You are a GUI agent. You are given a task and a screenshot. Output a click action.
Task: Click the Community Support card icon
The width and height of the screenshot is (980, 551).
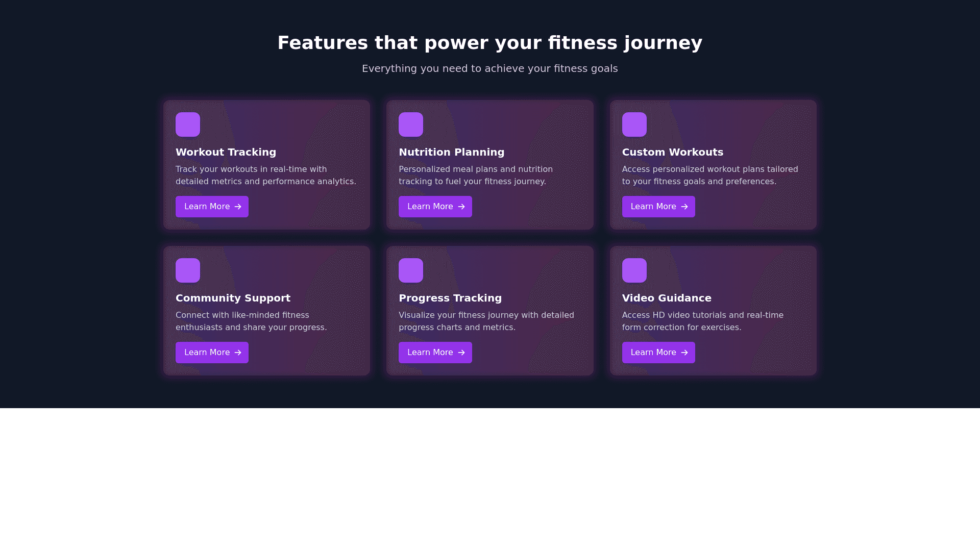[x=188, y=270]
